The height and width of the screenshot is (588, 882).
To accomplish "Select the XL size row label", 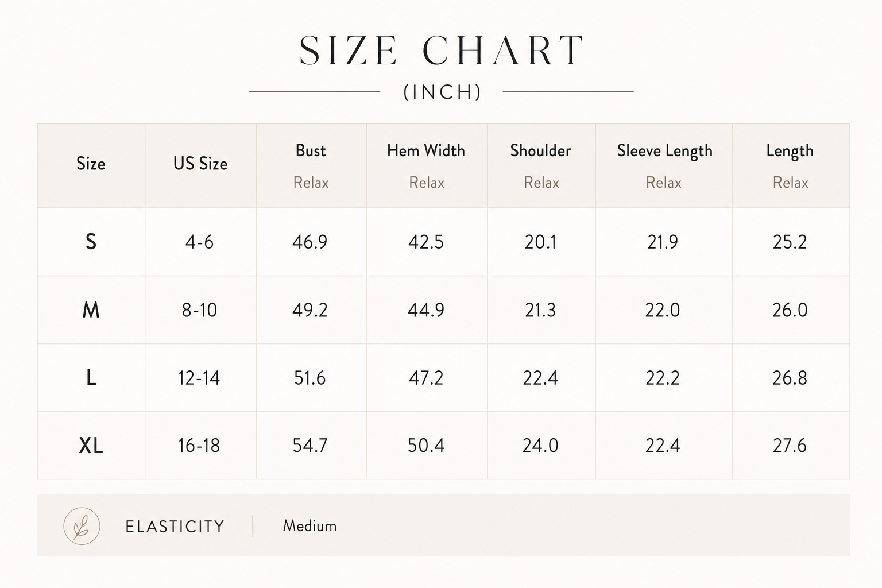I will click(91, 446).
